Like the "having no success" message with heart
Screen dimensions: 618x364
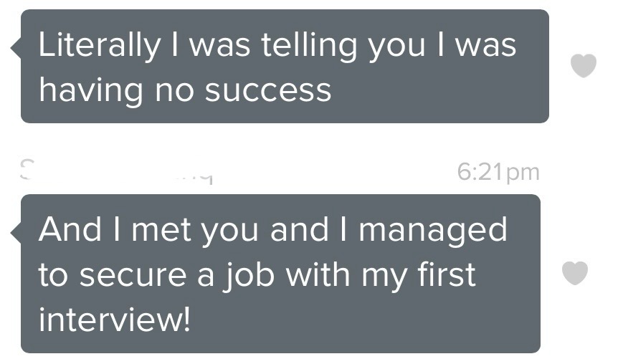pyautogui.click(x=584, y=66)
